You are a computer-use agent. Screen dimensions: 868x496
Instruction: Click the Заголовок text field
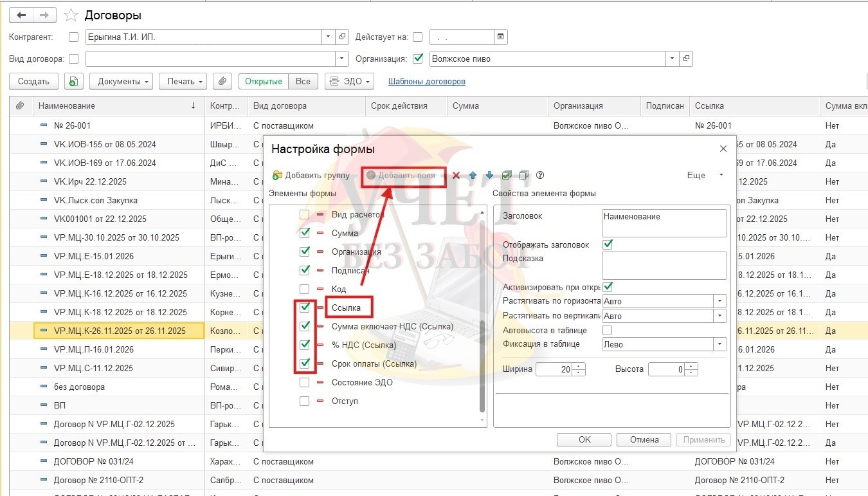coord(664,223)
